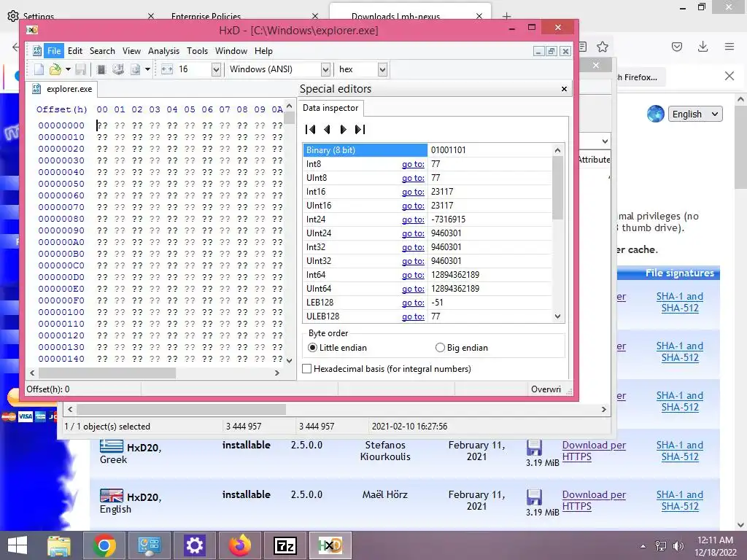Jump to first byte in Data inspector
This screenshot has height=560, width=747.
coord(310,129)
